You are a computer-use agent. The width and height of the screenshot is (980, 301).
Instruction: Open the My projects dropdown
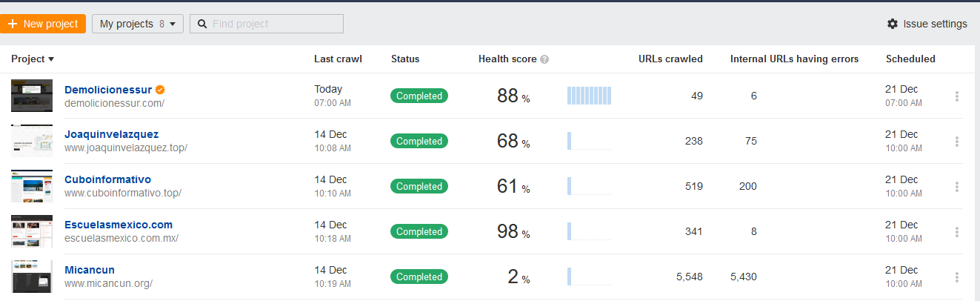point(137,24)
